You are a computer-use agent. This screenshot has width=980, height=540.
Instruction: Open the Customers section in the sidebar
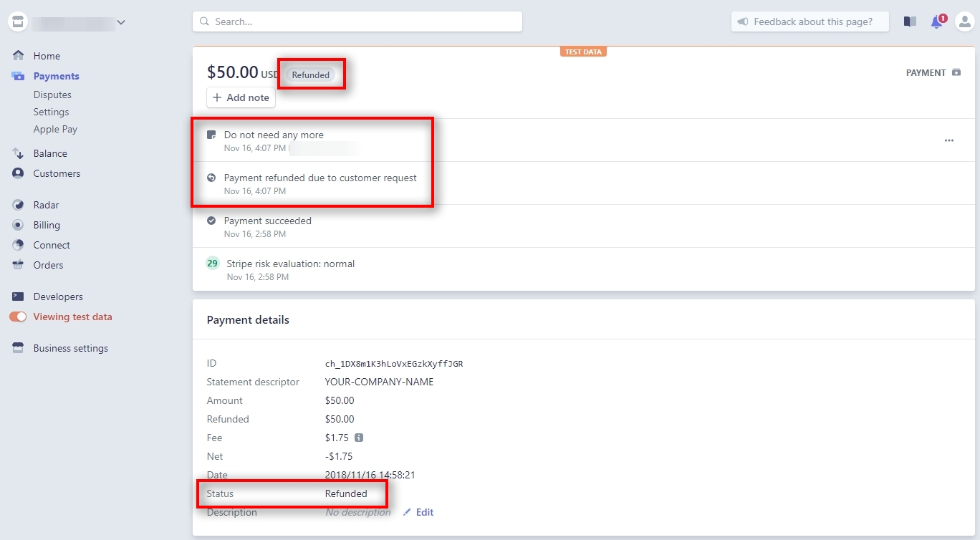coord(55,173)
